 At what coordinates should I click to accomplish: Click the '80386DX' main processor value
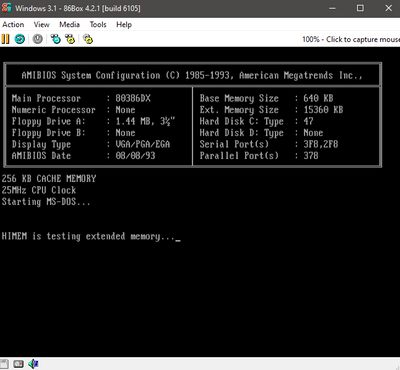point(133,98)
